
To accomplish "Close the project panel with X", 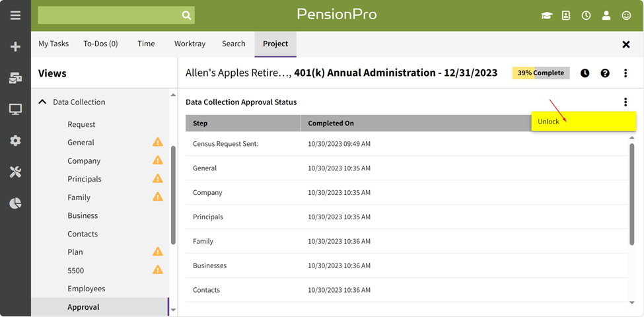I will pos(626,44).
